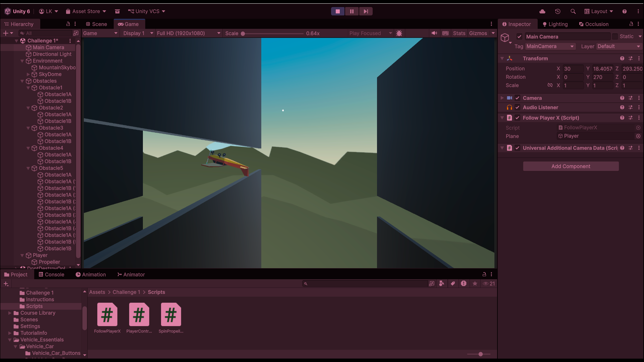Switch to the Scene tab

(x=97, y=24)
